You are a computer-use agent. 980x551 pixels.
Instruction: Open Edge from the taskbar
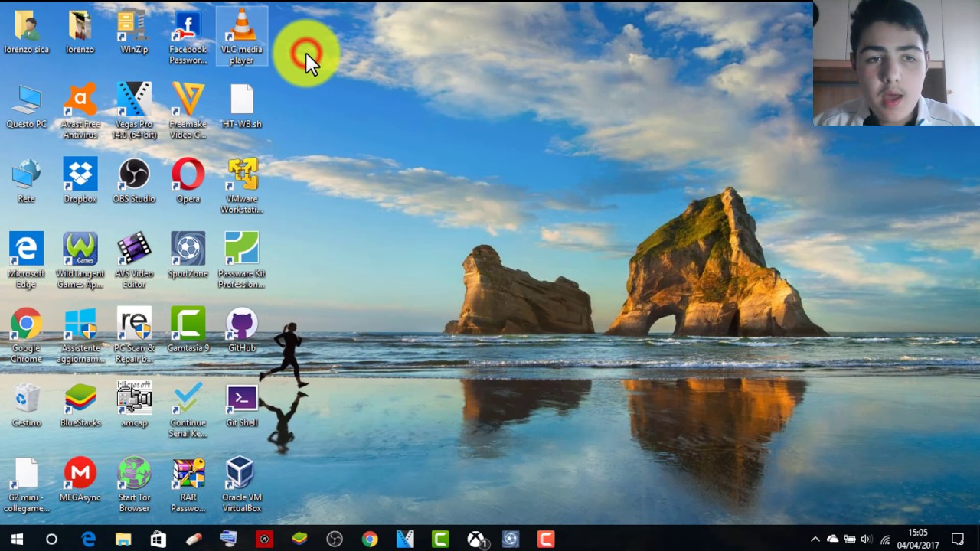point(89,540)
